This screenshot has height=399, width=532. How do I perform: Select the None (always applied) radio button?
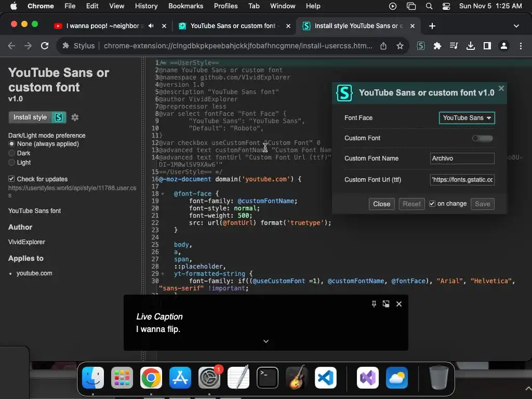(x=11, y=144)
